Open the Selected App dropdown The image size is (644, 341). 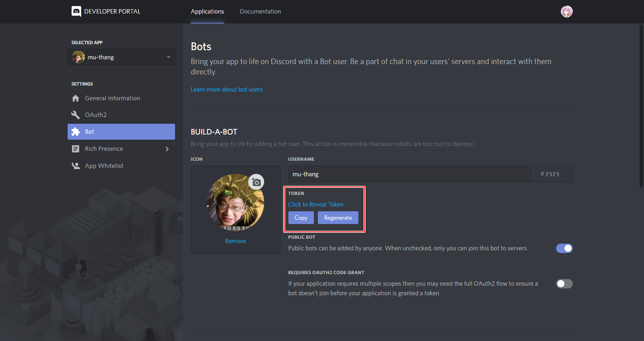tap(121, 57)
